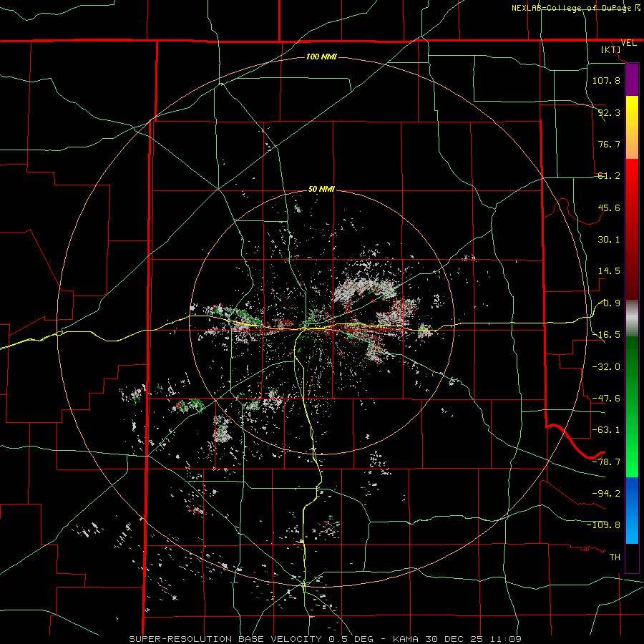Select the -16.5 velocity scale value

click(x=606, y=335)
